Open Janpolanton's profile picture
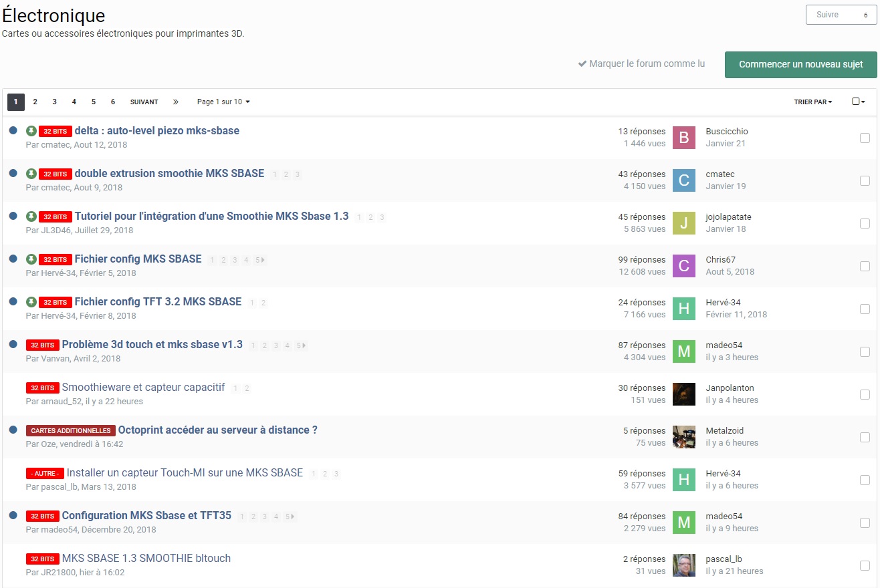 point(684,394)
